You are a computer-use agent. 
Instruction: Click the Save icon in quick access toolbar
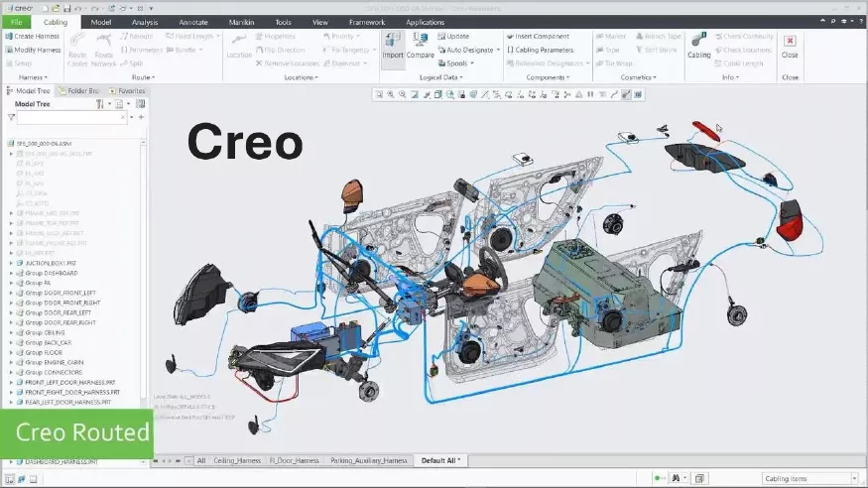click(66, 8)
